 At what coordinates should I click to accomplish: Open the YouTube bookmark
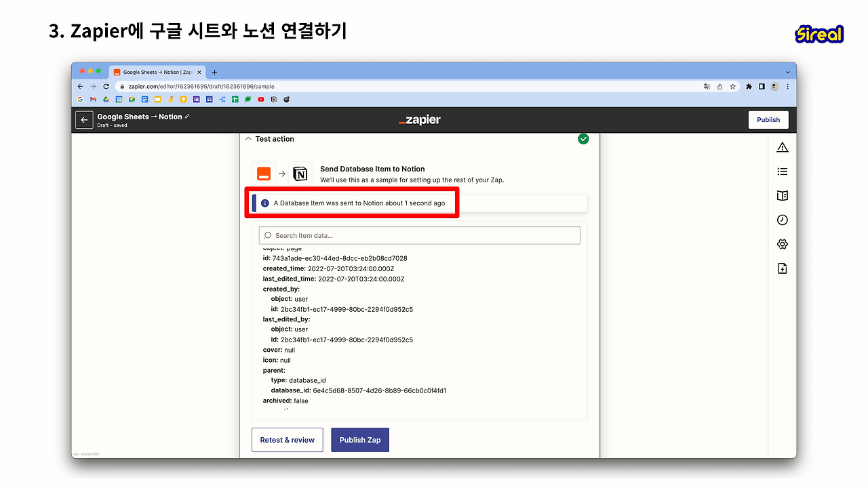pos(261,100)
